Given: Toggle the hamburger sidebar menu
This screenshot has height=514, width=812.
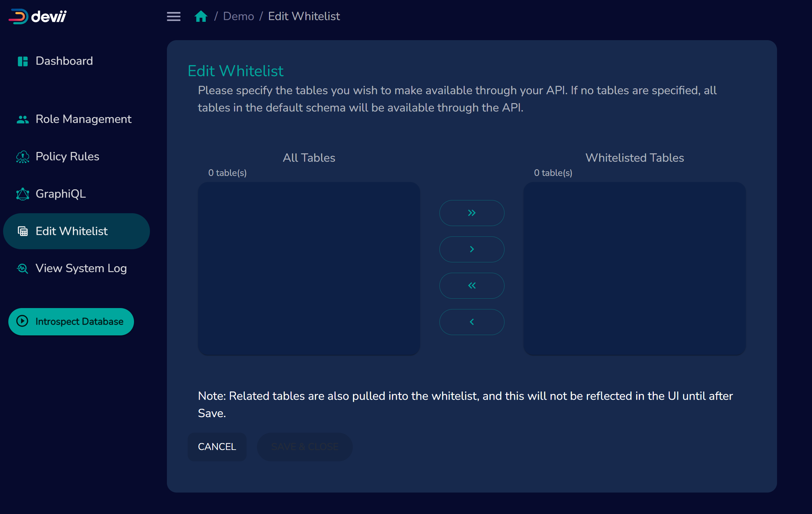Looking at the screenshot, I should [173, 16].
